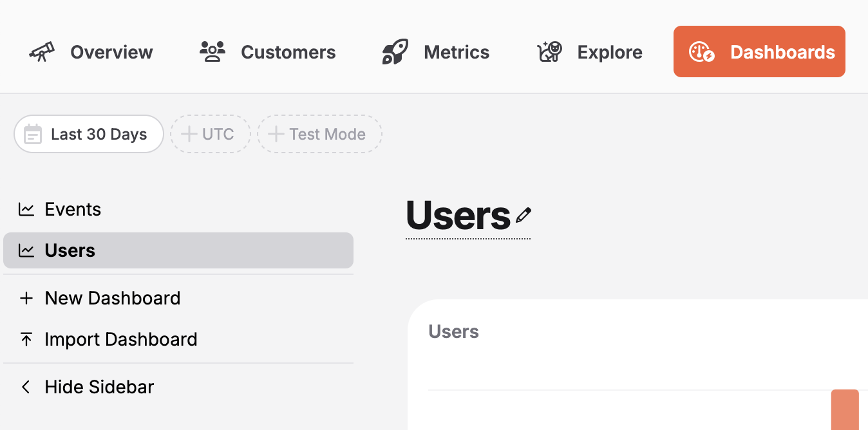Click the chart icon beside Events

(26, 209)
